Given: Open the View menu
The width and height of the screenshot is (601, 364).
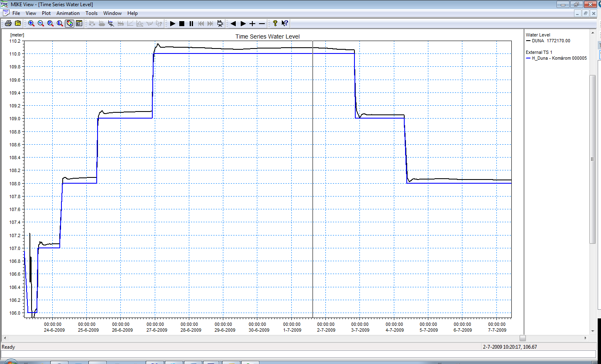Looking at the screenshot, I should [x=31, y=13].
